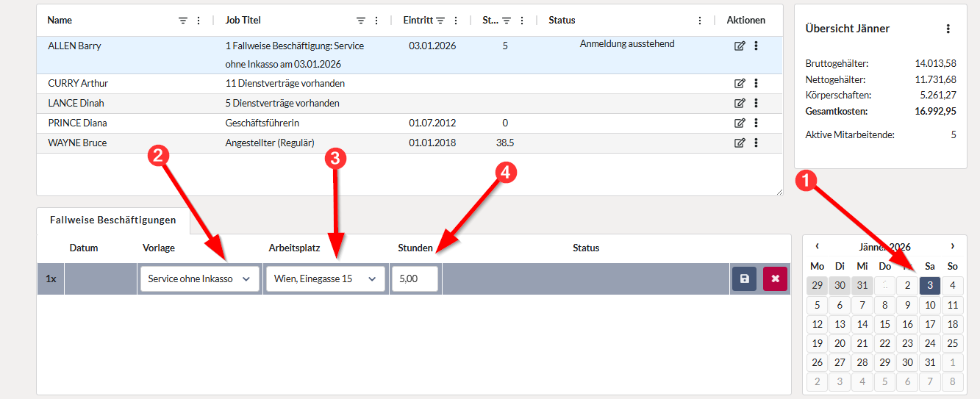The height and width of the screenshot is (399, 980).
Task: Select LANCE Dinah name cell
Action: (76, 103)
